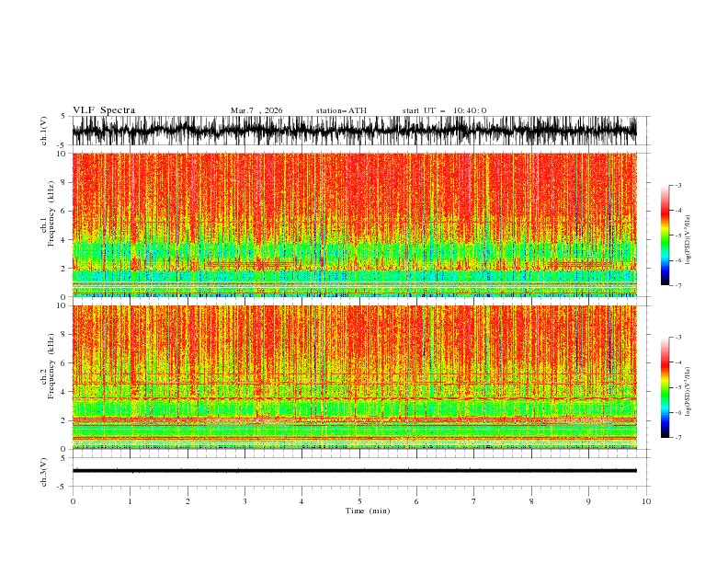The image size is (728, 563).
Task: Select ch.2 "Frequency (kHz)" axis label
Action: [x=51, y=366]
